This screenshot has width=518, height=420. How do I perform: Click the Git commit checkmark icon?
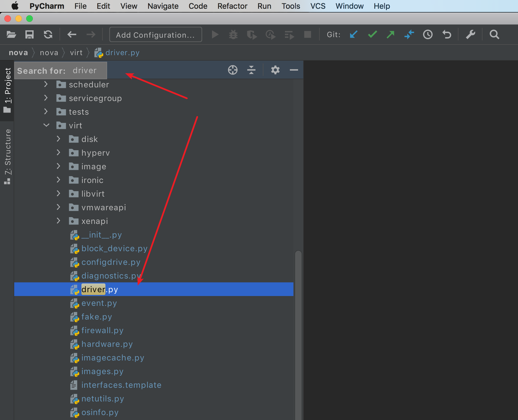(x=372, y=35)
